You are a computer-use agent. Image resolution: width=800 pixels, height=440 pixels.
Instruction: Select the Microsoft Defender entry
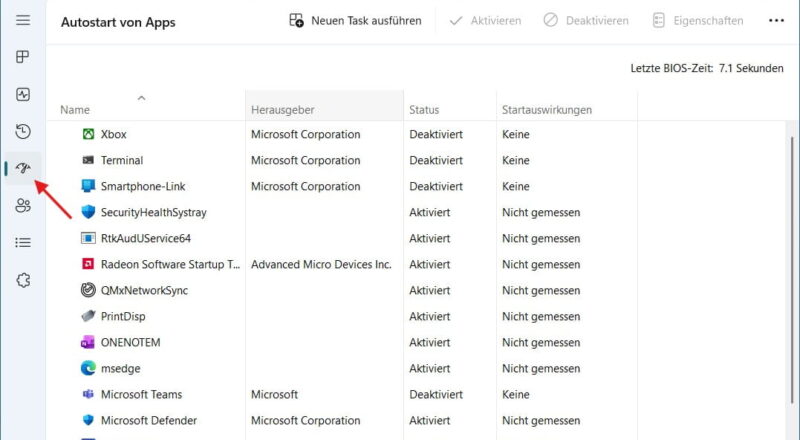149,420
